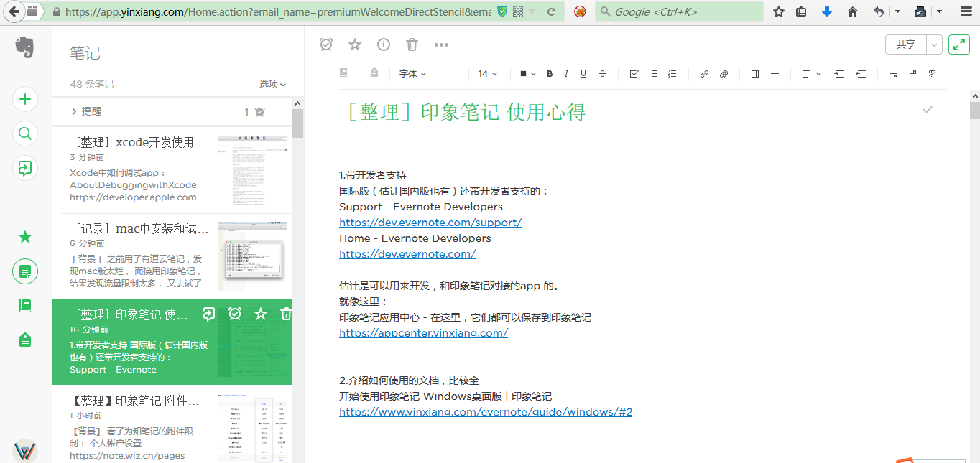The image size is (980, 463).
Task: Attach file with paperclip icon
Action: [724, 74]
